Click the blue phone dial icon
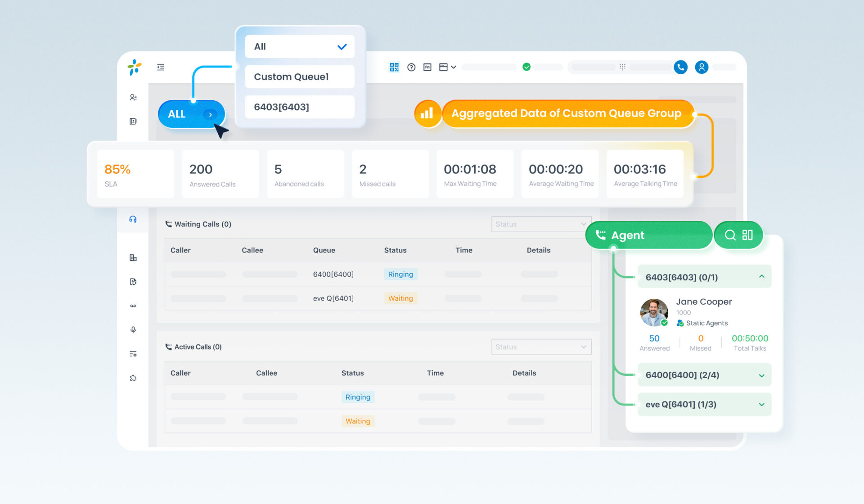The image size is (864, 504). (x=680, y=67)
